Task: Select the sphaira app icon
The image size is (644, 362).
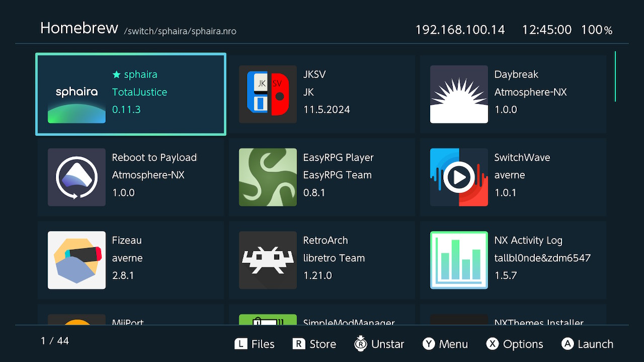Action: pyautogui.click(x=76, y=95)
